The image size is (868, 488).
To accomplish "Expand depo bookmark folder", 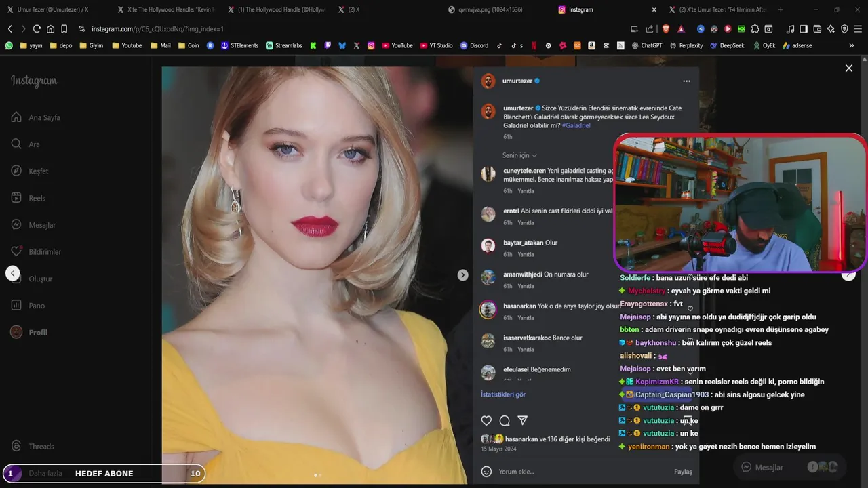I will (60, 45).
